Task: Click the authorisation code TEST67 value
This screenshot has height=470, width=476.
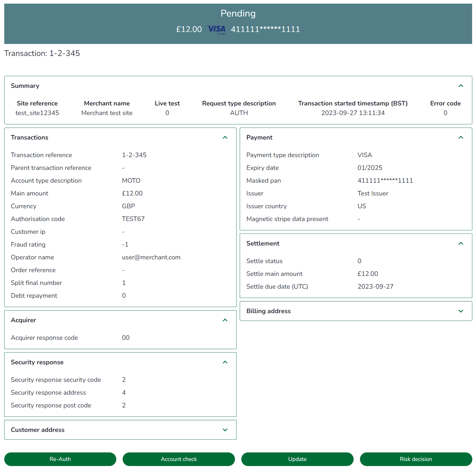Action: [x=133, y=219]
